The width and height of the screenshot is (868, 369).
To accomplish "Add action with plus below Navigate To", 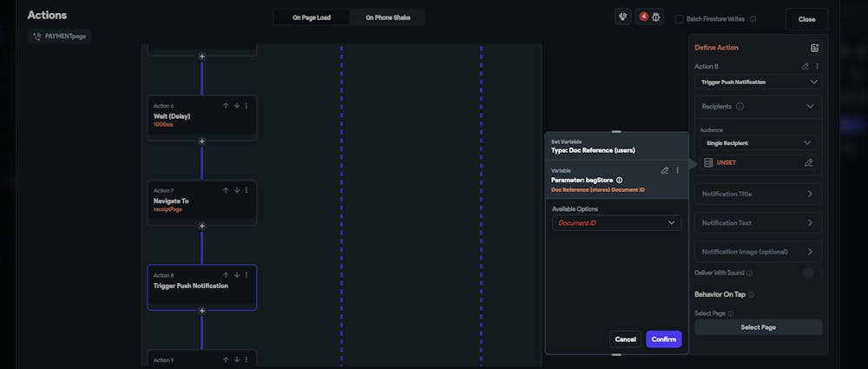I will (202, 226).
